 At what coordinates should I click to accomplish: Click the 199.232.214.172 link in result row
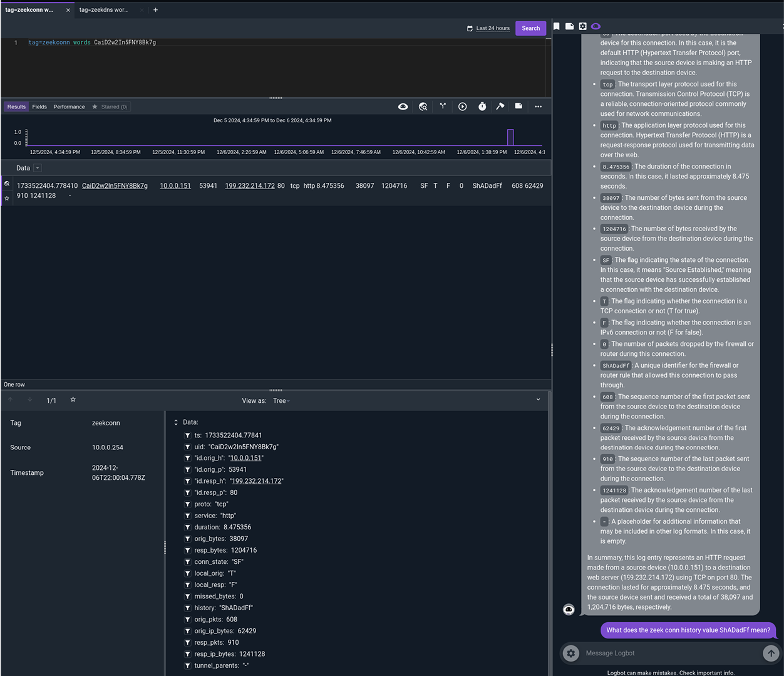click(x=250, y=186)
